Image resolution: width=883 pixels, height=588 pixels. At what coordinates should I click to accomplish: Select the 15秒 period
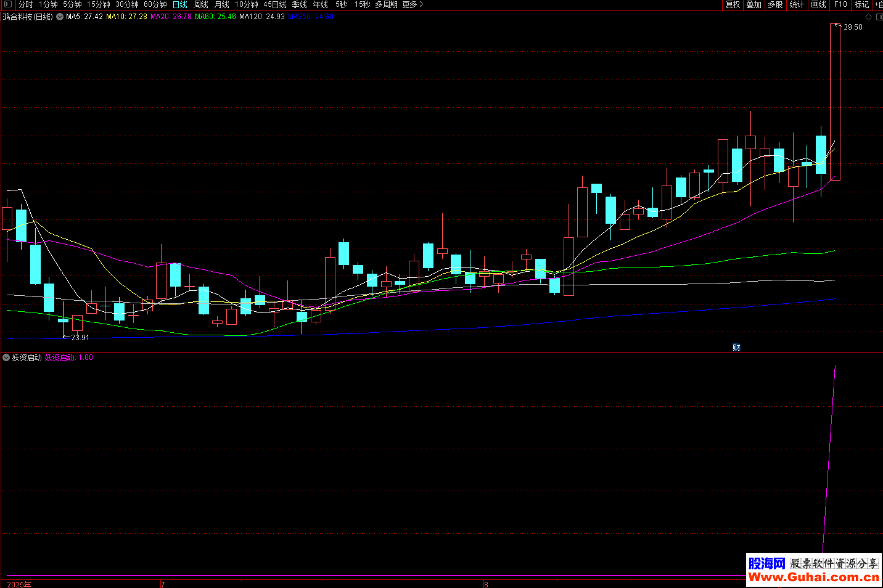(x=362, y=4)
